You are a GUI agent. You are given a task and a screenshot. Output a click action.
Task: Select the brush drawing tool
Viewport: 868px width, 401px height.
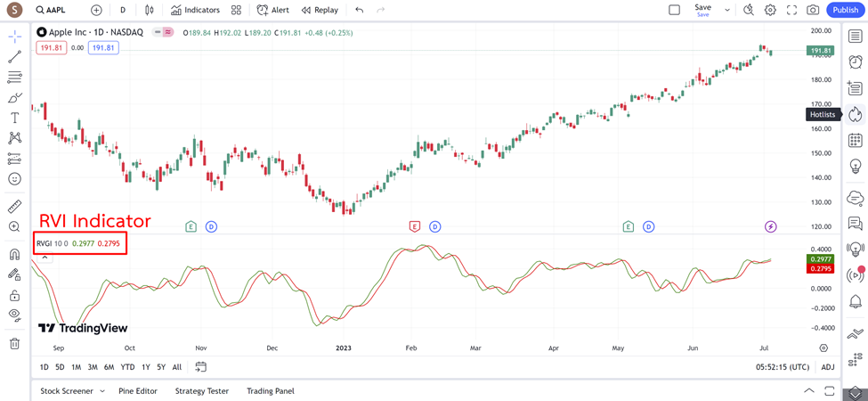point(15,97)
